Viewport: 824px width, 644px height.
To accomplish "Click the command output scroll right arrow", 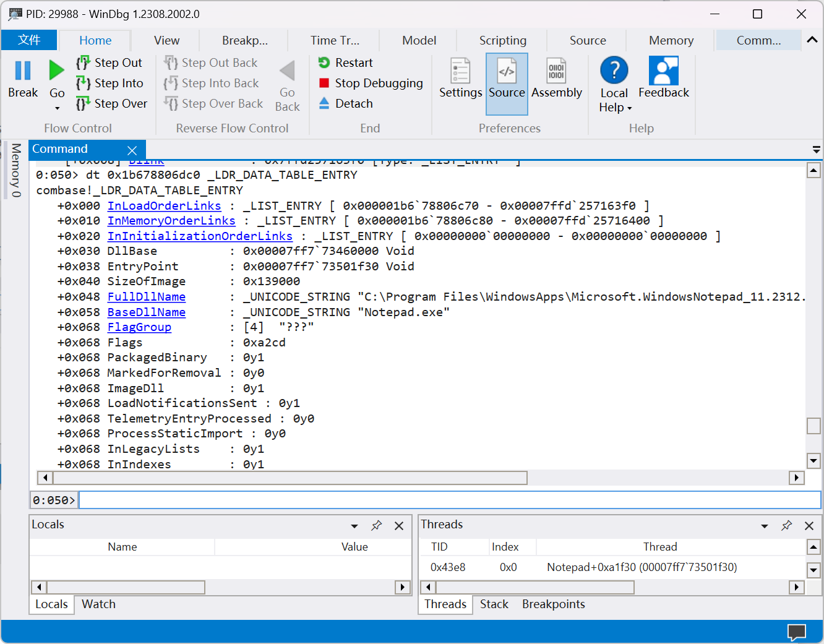I will click(x=797, y=478).
